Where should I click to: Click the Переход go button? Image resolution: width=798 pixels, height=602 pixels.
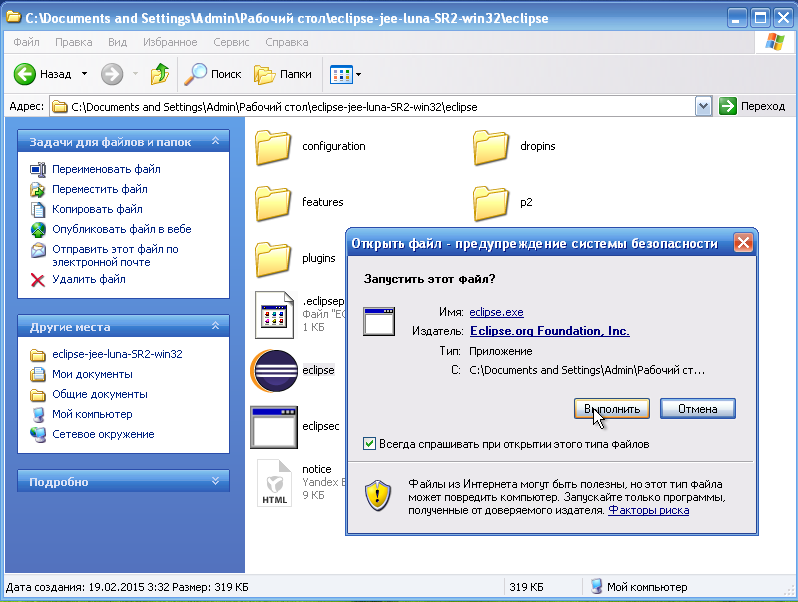[752, 106]
